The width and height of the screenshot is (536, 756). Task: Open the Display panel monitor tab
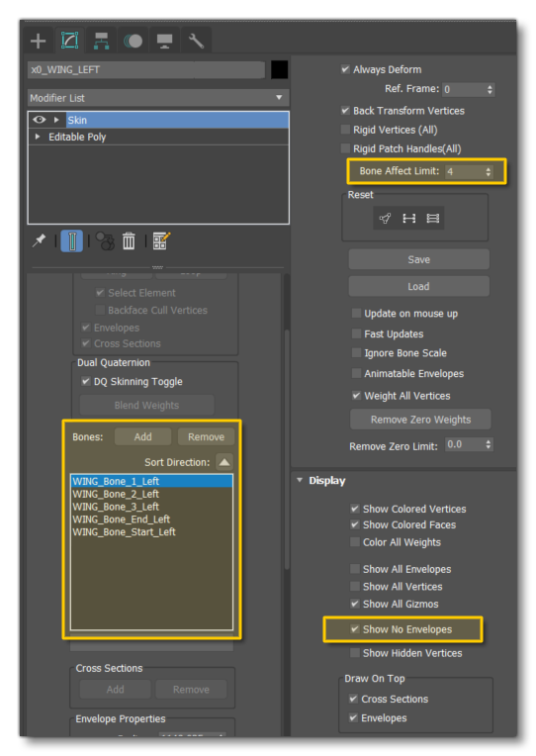pyautogui.click(x=165, y=41)
